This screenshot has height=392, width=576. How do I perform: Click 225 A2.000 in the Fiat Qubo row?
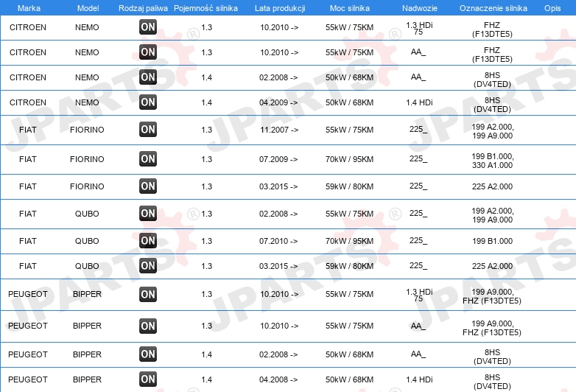492,266
